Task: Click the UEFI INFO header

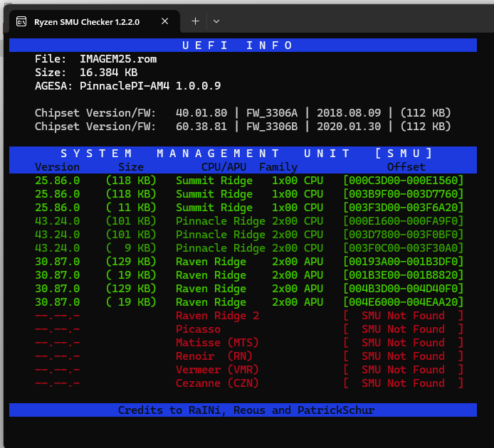Action: coord(243,46)
